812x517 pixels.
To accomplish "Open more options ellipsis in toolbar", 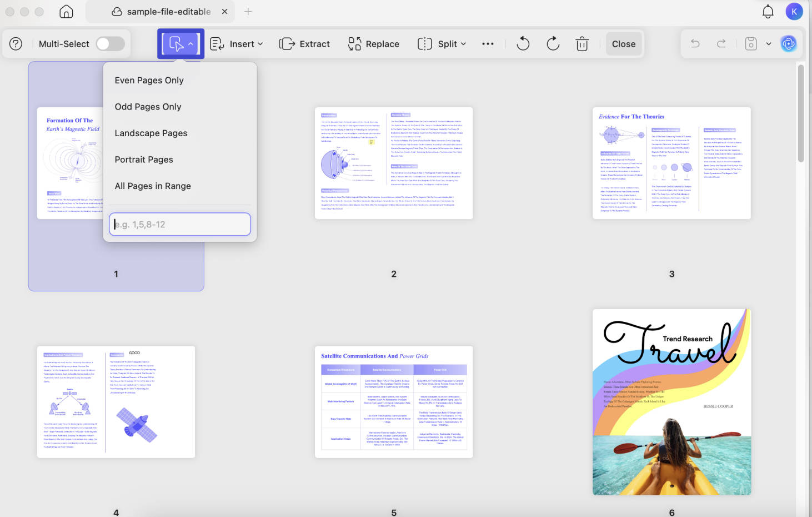I will pos(488,44).
